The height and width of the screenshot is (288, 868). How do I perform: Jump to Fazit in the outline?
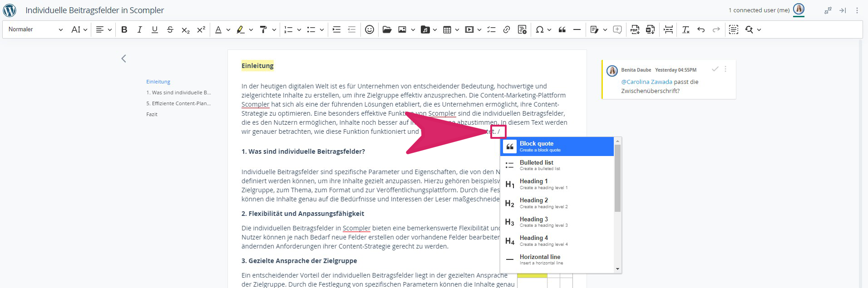tap(152, 114)
